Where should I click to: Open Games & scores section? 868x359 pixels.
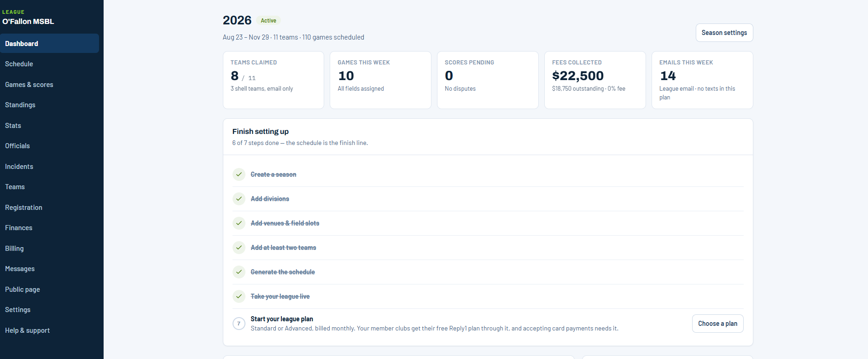pos(49,85)
